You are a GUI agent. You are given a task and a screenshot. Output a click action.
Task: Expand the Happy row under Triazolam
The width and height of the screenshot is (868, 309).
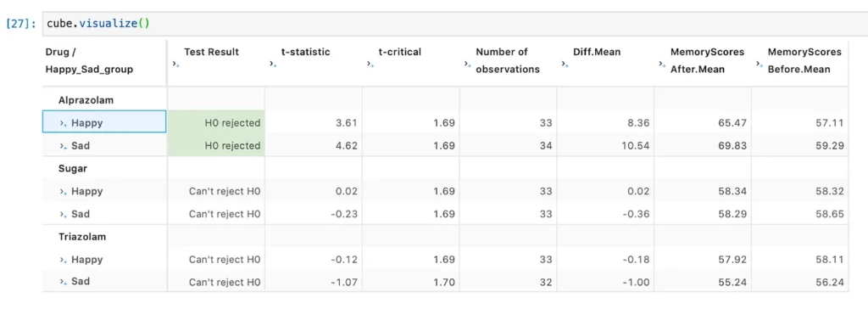(x=63, y=260)
